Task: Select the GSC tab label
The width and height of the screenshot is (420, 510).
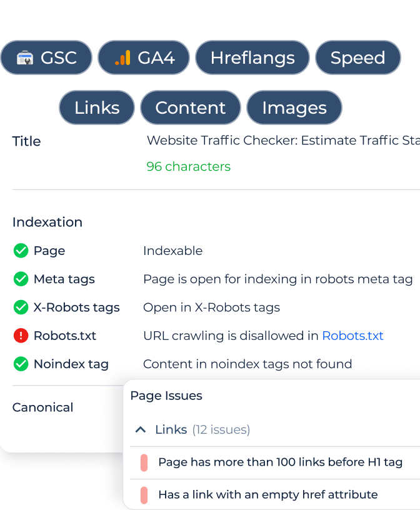Action: click(x=58, y=58)
